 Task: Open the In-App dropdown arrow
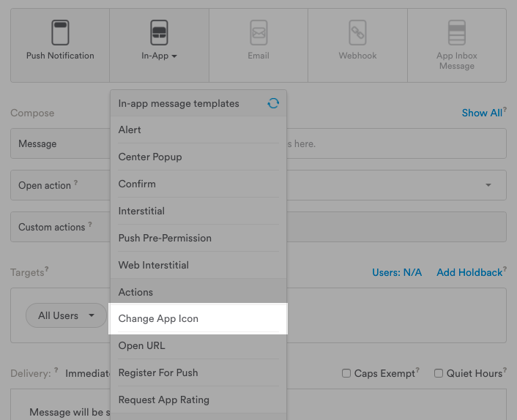click(x=174, y=56)
